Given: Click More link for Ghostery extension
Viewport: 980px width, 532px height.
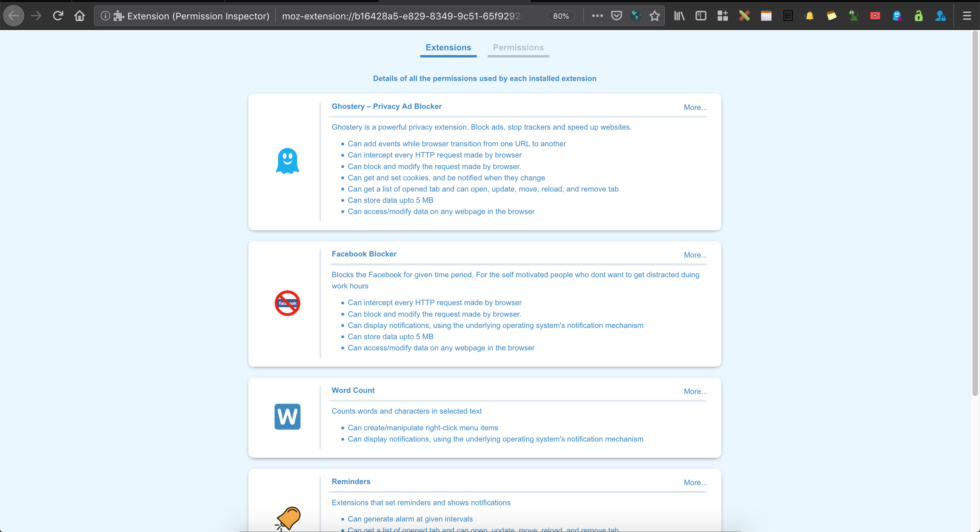Looking at the screenshot, I should (695, 107).
